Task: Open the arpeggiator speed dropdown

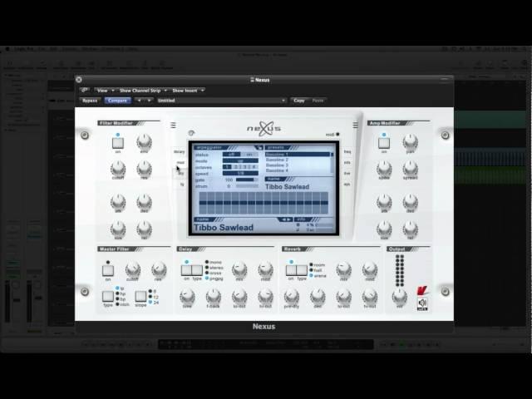Action: point(240,174)
